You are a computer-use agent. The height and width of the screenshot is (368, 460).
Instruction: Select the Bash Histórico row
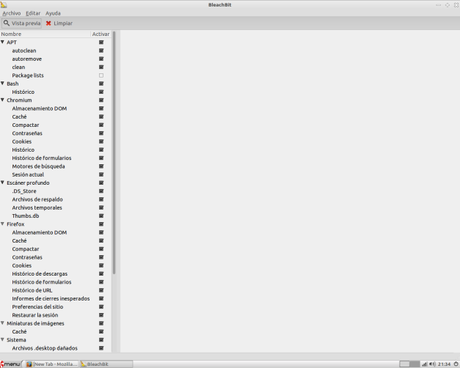56,92
